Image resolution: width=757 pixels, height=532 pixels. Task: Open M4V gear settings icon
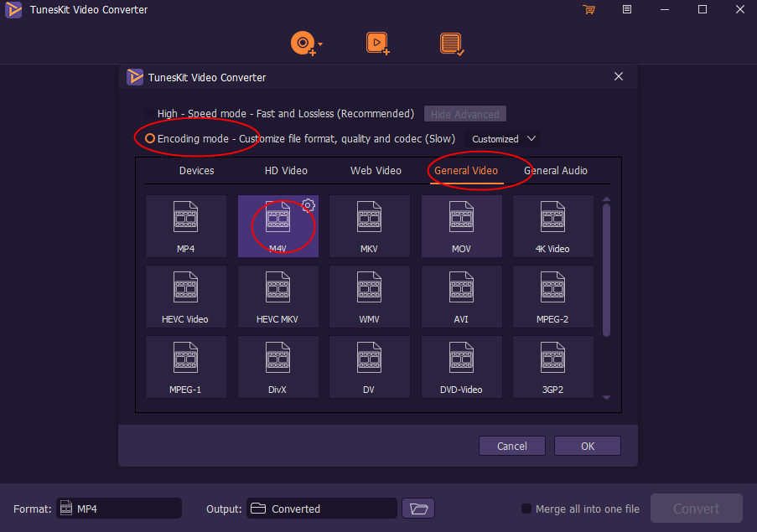309,205
